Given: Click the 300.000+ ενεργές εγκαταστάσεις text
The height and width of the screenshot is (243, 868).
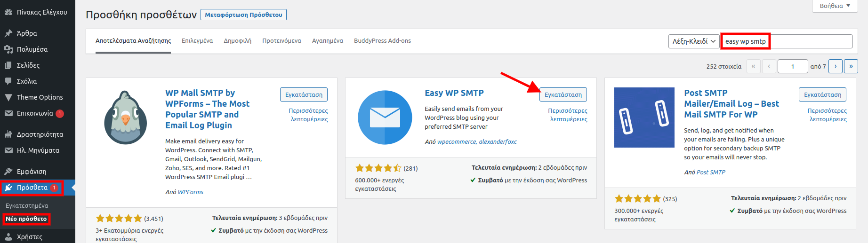Looking at the screenshot, I should pyautogui.click(x=639, y=215).
